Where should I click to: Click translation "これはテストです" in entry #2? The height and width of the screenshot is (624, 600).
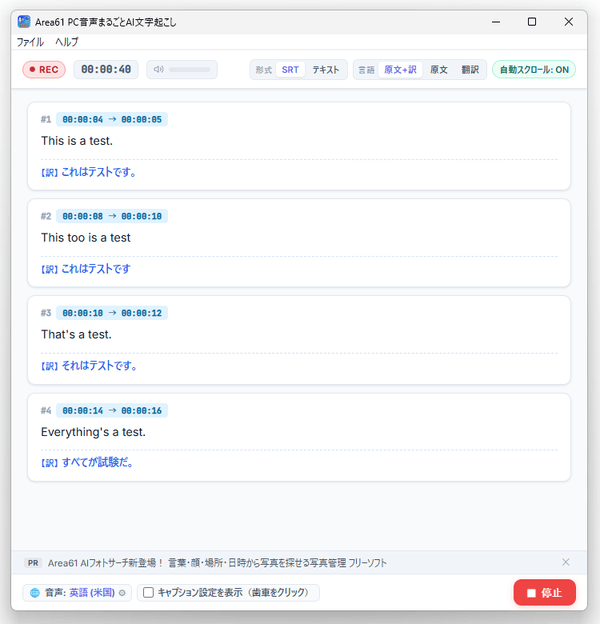coord(96,269)
